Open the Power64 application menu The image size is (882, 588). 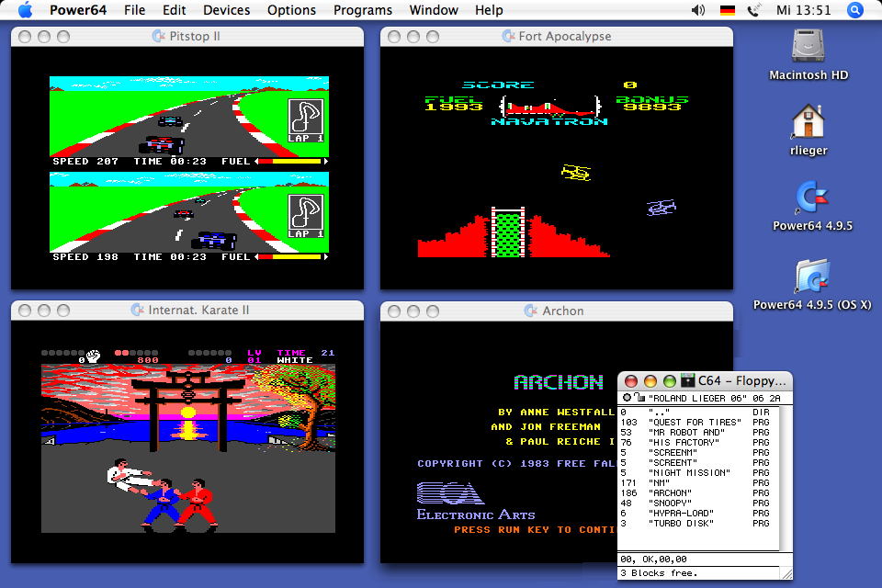click(77, 10)
